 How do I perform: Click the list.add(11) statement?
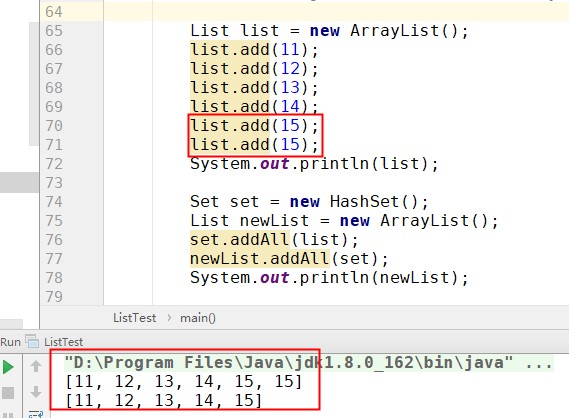(x=254, y=50)
